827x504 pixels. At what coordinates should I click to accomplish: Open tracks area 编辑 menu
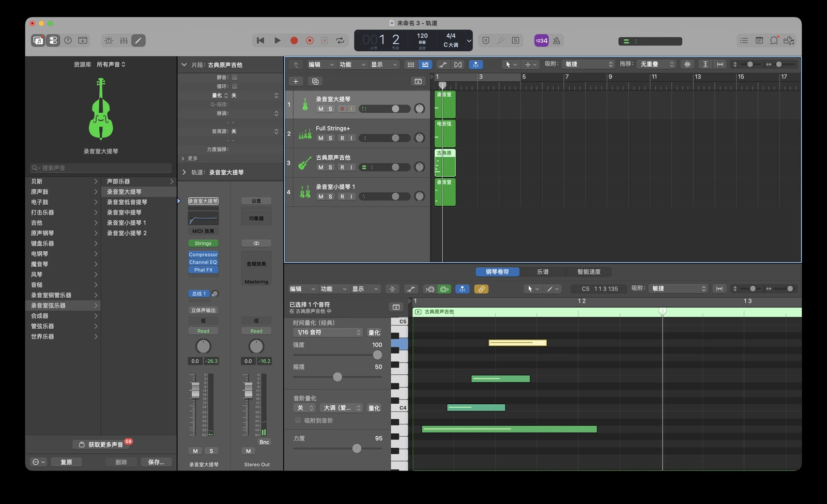point(320,65)
